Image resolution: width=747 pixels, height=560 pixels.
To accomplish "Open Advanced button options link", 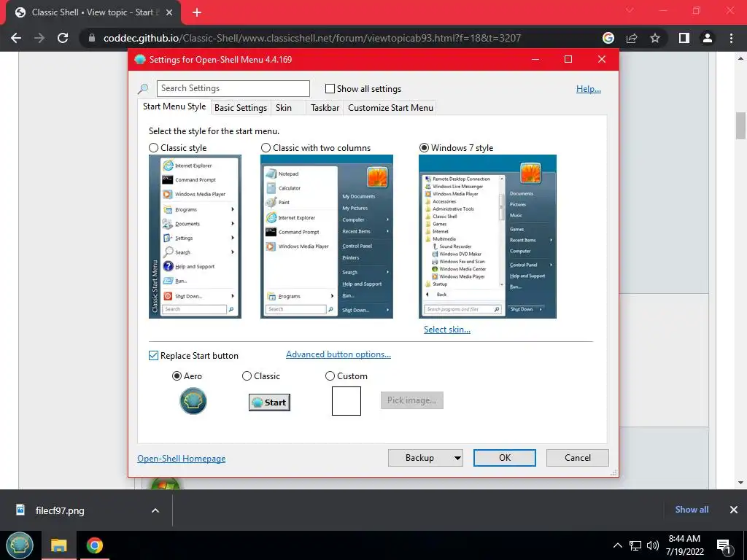I will tap(338, 354).
